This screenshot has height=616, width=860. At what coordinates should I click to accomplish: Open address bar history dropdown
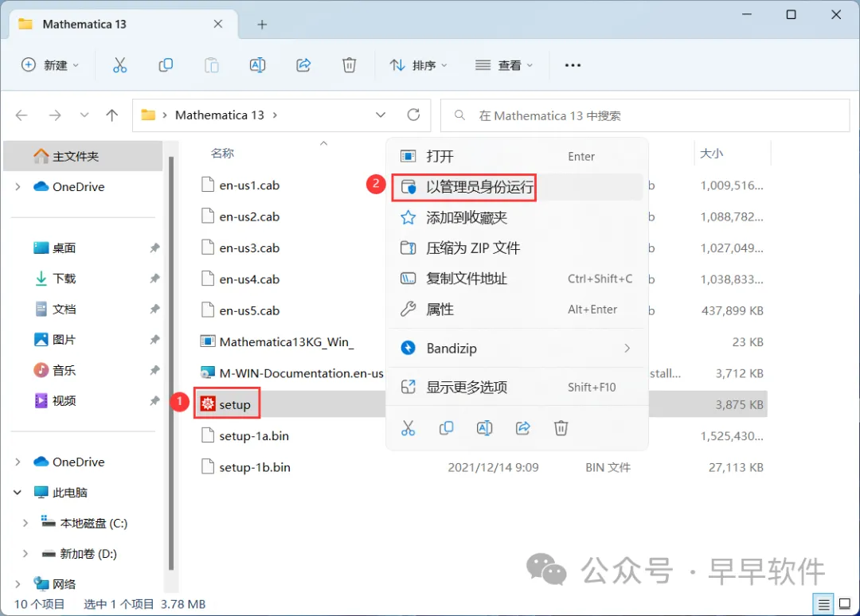(x=380, y=115)
